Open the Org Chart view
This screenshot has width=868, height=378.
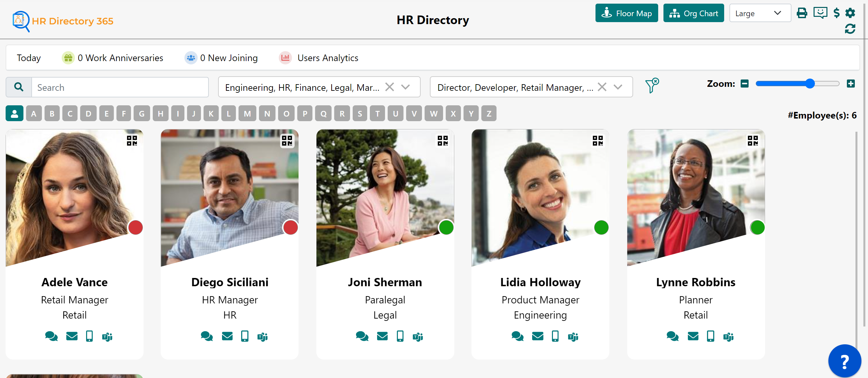[x=693, y=13]
